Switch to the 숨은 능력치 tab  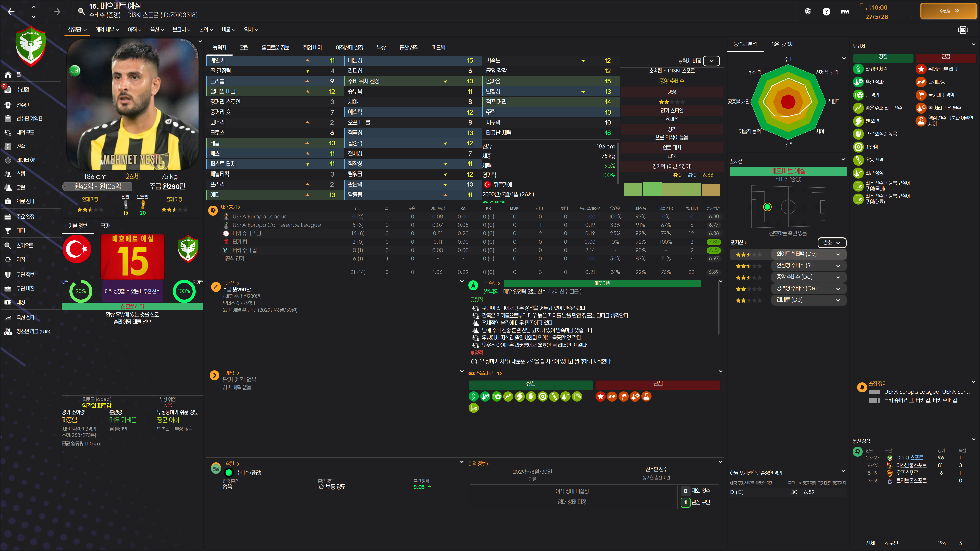click(781, 44)
